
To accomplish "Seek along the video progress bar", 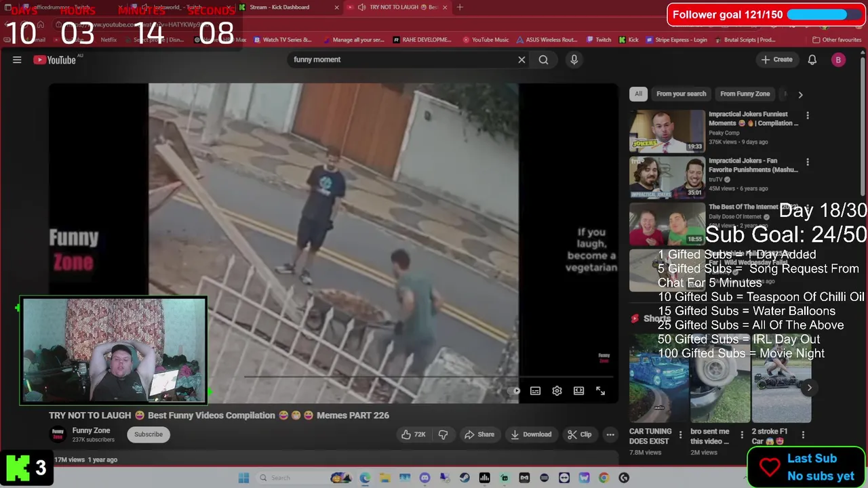I will click(427, 376).
